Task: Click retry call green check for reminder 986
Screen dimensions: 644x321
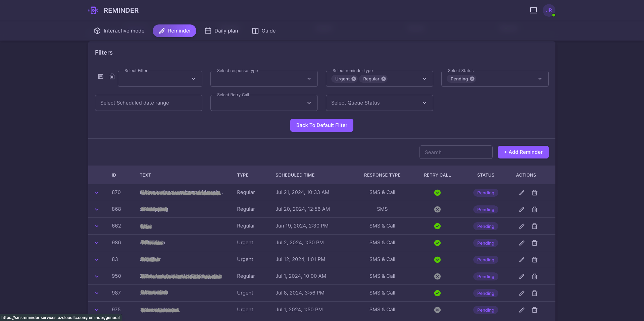Action: coord(437,243)
